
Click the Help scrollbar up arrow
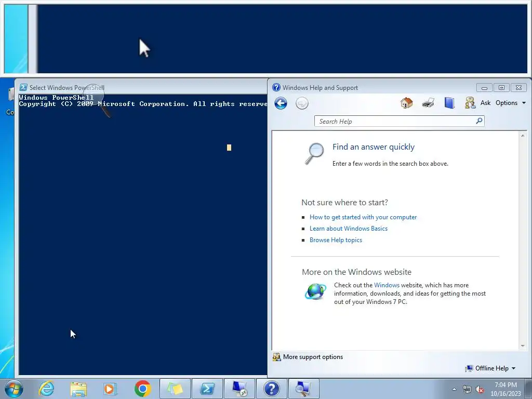coord(523,136)
